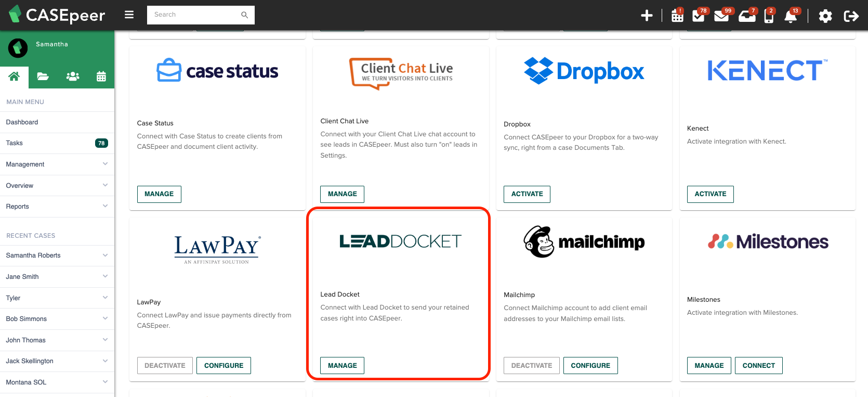Open the inbox tray icon with 7 badge
The image size is (868, 397).
[747, 16]
